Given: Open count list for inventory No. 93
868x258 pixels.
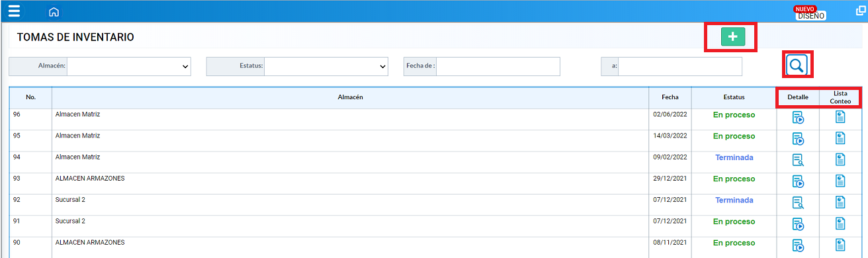Looking at the screenshot, I should 840,181.
